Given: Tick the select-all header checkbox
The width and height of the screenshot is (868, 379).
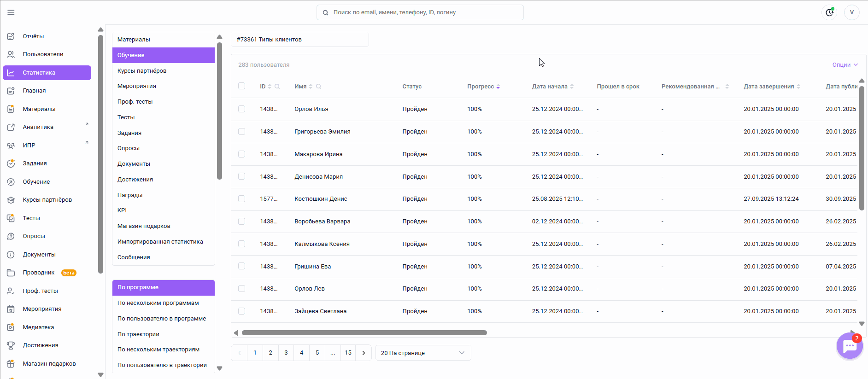Looking at the screenshot, I should point(241,86).
